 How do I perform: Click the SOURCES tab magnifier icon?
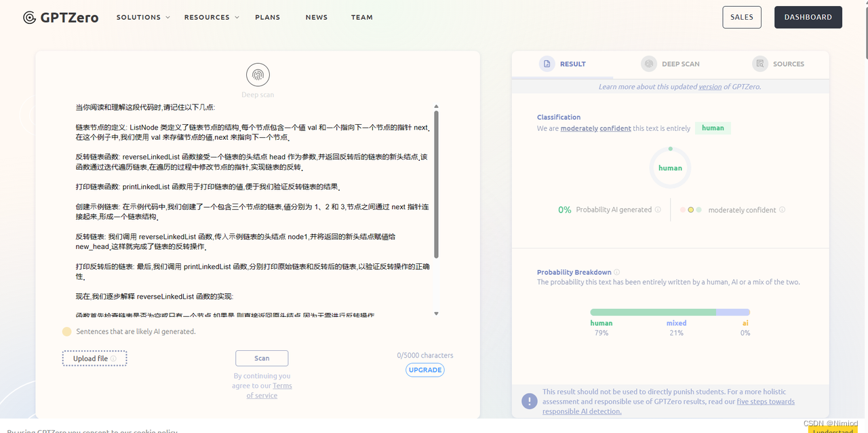pos(760,64)
